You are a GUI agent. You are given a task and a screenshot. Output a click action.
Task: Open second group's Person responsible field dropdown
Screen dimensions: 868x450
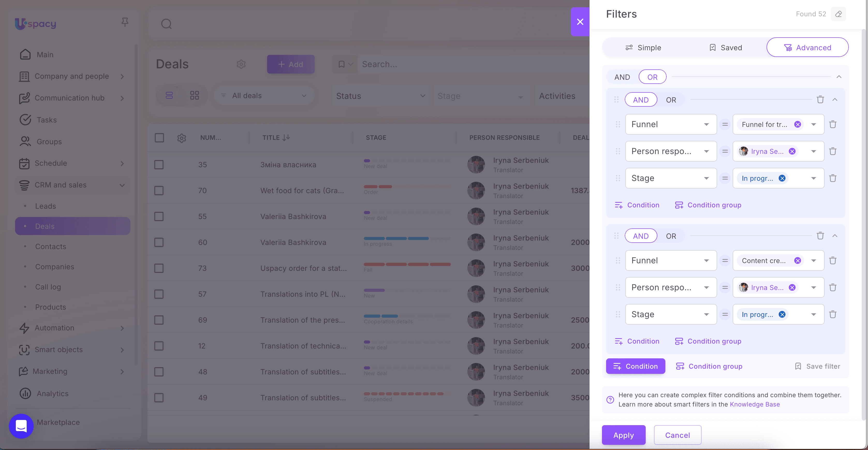pos(671,287)
